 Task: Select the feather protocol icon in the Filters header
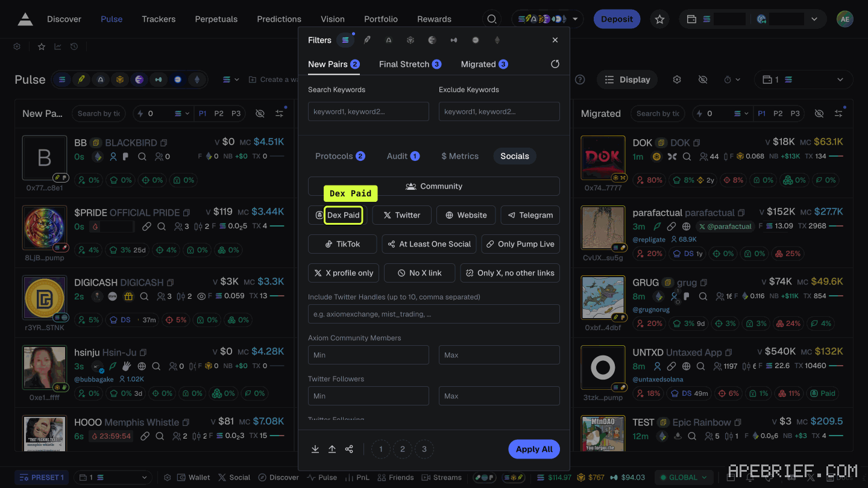tap(367, 40)
